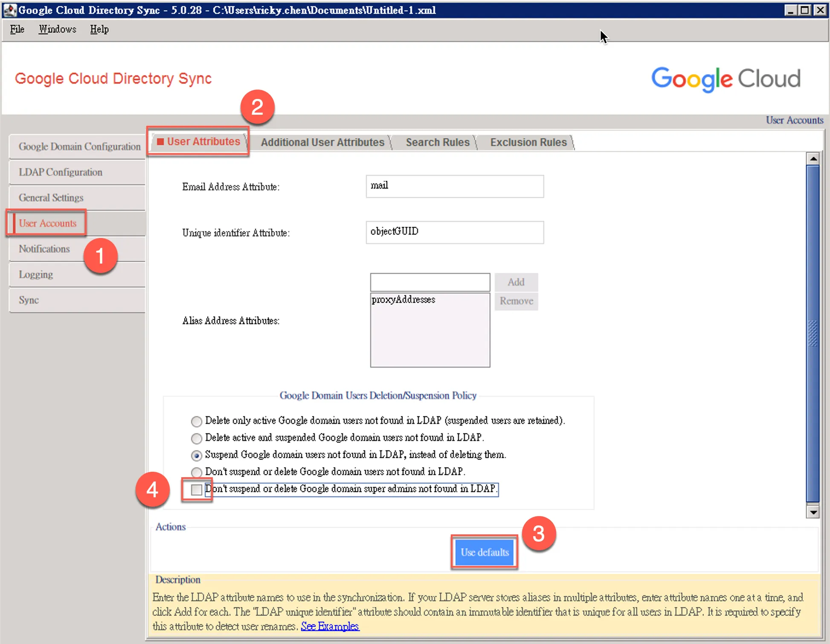The image size is (830, 644).
Task: Click the Email Address Attribute field
Action: [455, 186]
